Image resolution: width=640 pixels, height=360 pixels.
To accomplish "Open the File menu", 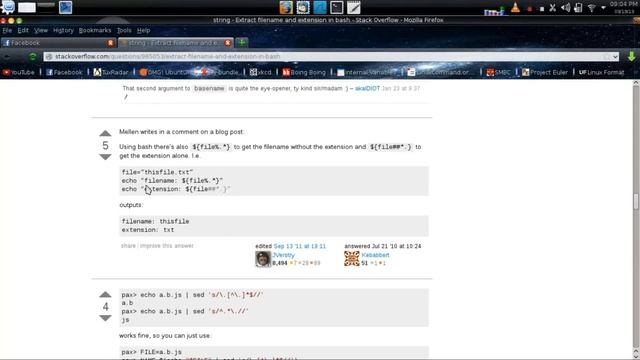I will click(7, 30).
